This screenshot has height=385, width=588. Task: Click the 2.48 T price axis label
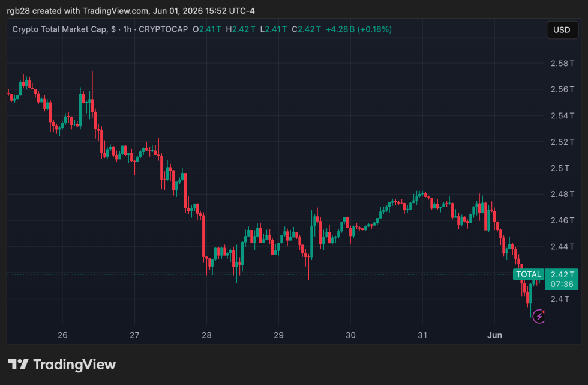click(562, 194)
